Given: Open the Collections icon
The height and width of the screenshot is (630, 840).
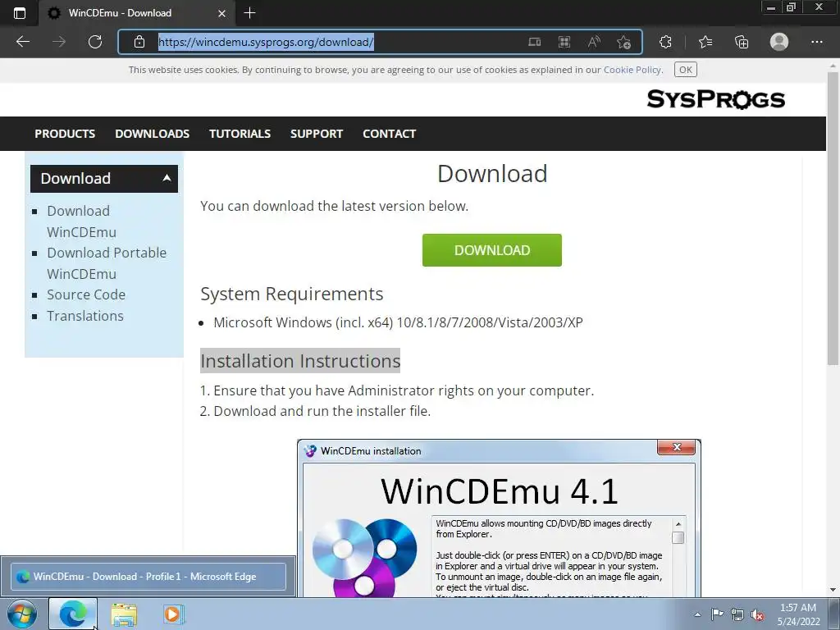Looking at the screenshot, I should [742, 42].
